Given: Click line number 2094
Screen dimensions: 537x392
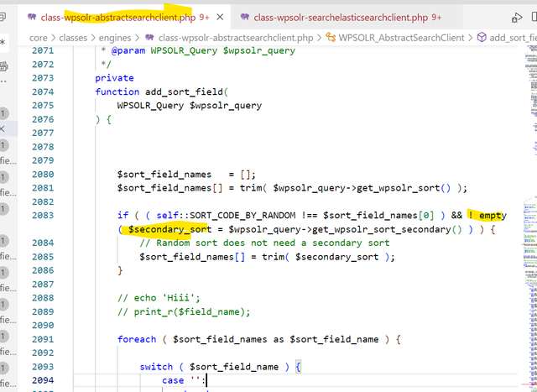Looking at the screenshot, I should point(43,380).
